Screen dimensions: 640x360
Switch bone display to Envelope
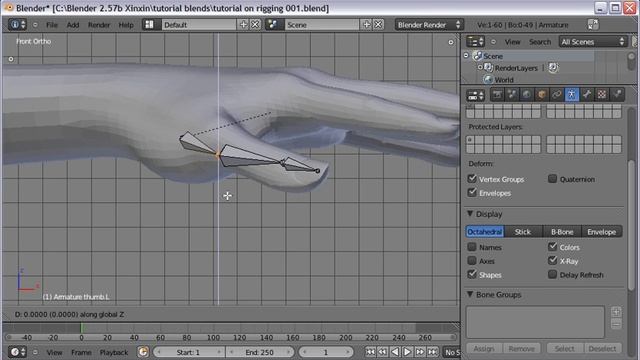(x=602, y=231)
